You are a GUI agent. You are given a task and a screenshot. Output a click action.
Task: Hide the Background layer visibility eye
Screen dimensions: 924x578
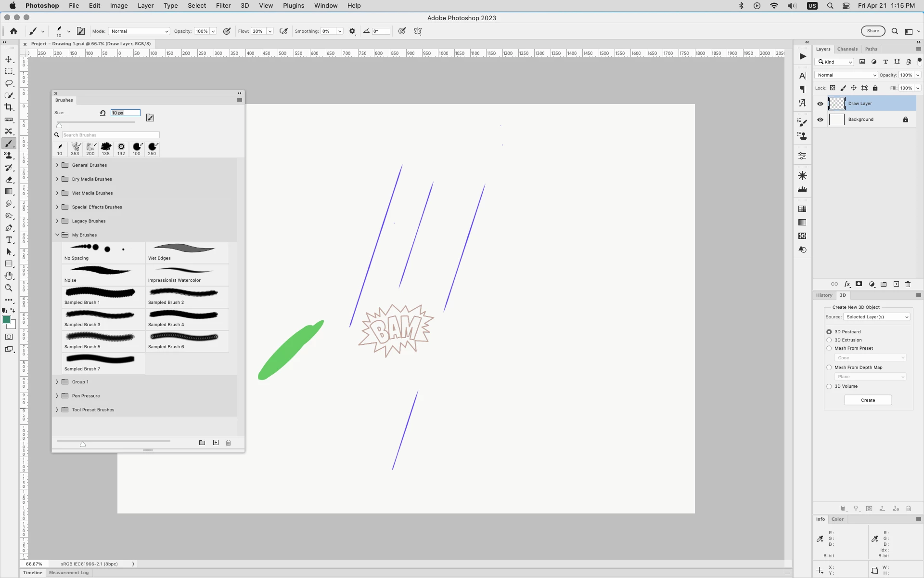click(x=820, y=119)
